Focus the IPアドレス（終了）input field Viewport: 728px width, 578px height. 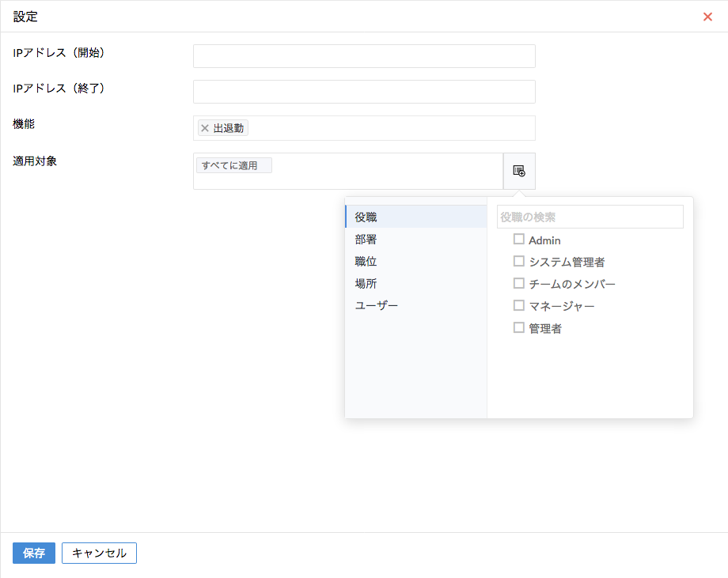pyautogui.click(x=364, y=92)
